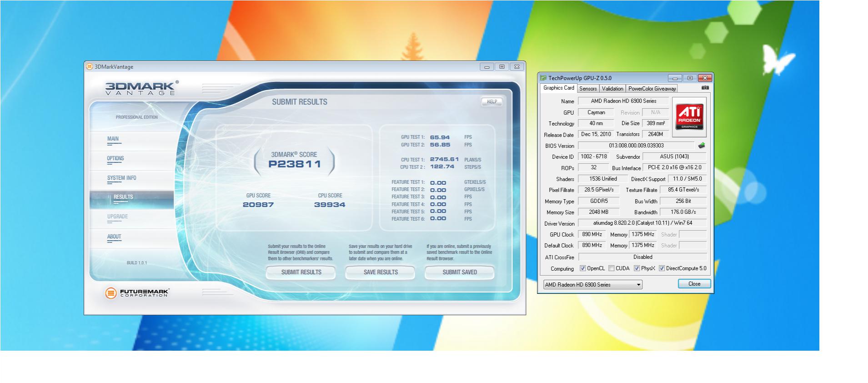This screenshot has width=868, height=383.
Task: Click the BIOS save chip icon
Action: click(x=702, y=146)
